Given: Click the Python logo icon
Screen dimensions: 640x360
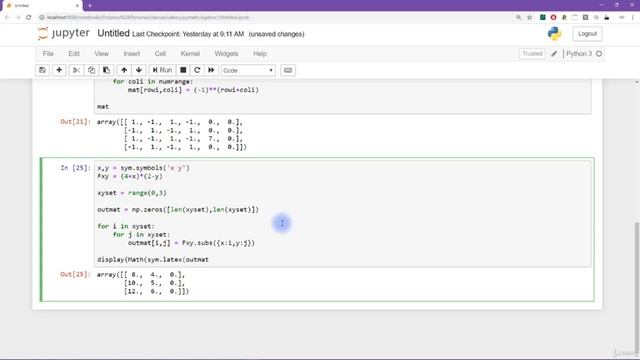Looking at the screenshot, I should (554, 34).
